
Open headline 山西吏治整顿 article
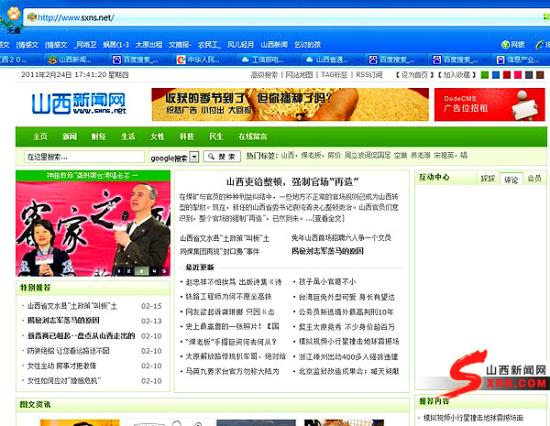pos(292,182)
